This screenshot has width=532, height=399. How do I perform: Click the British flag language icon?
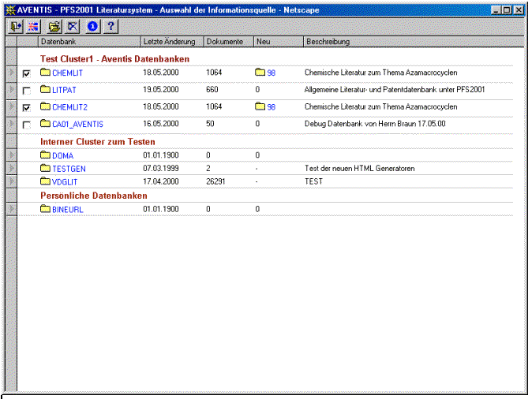pos(33,26)
